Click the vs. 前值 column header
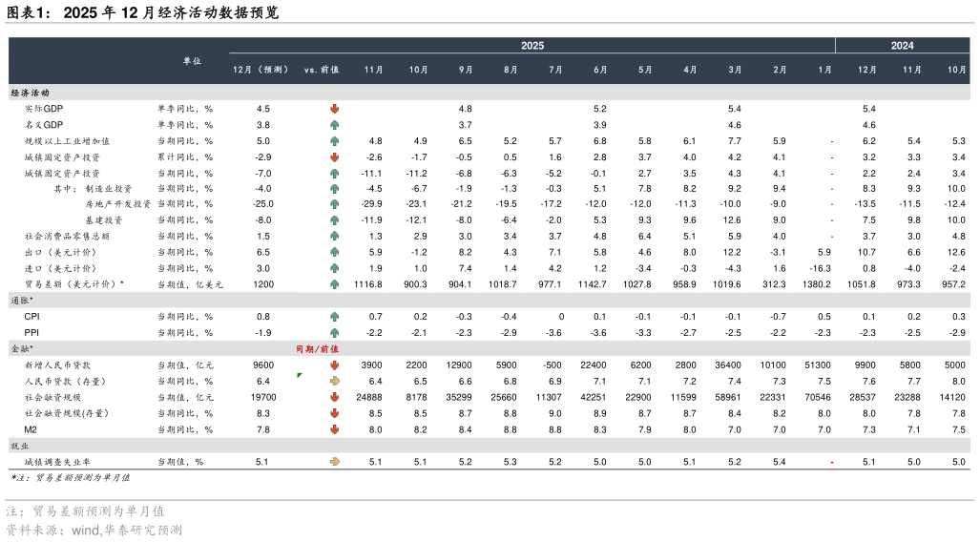Viewport: 980px width, 542px height. (322, 70)
